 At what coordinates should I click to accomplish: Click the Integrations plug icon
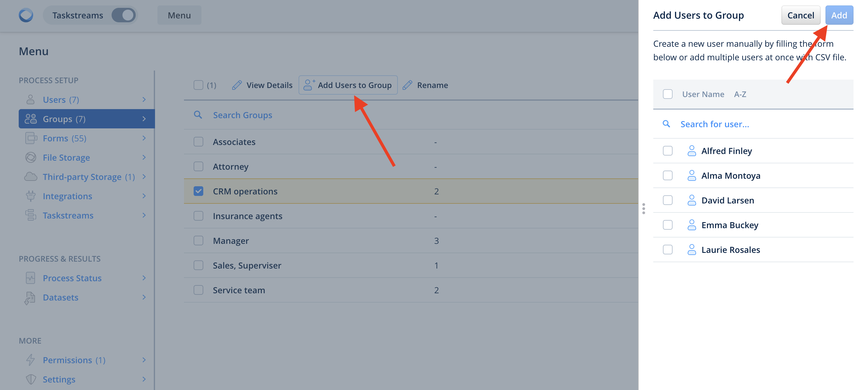31,196
